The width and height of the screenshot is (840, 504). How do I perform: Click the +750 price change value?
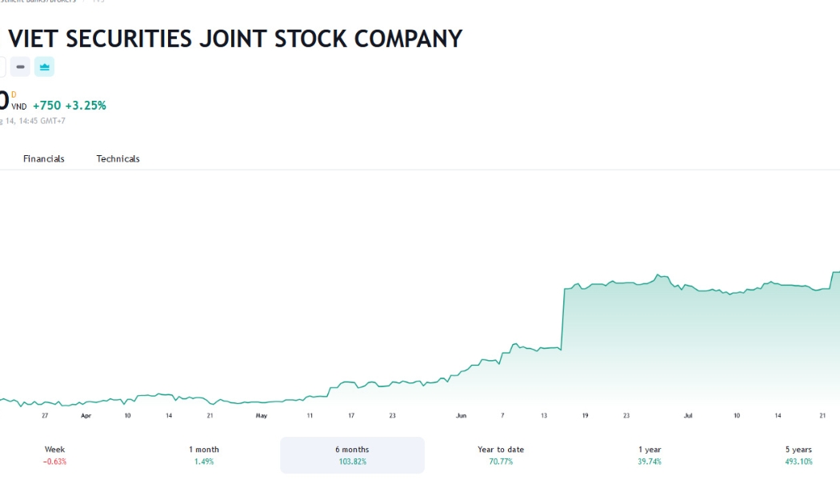47,106
